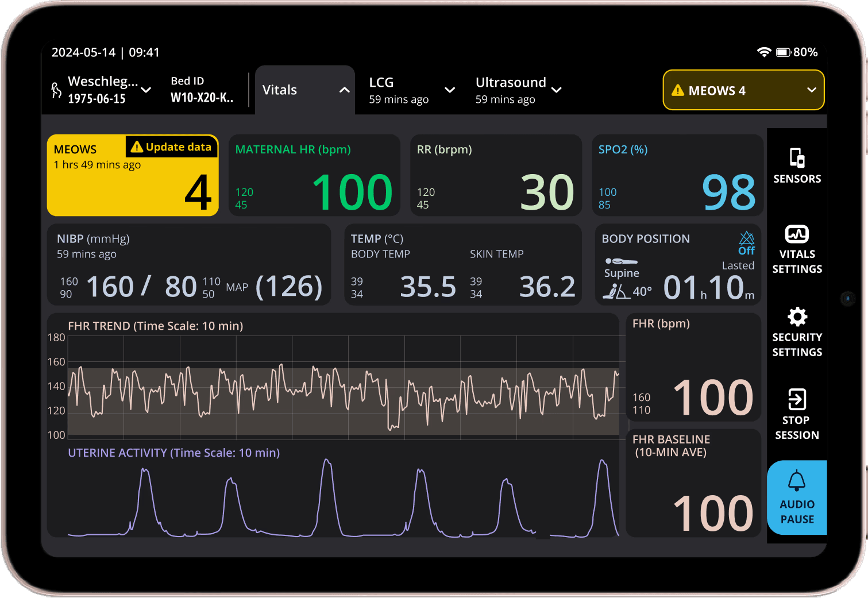Image resolution: width=868 pixels, height=598 pixels.
Task: Select the Vitals tab
Action: coord(305,90)
